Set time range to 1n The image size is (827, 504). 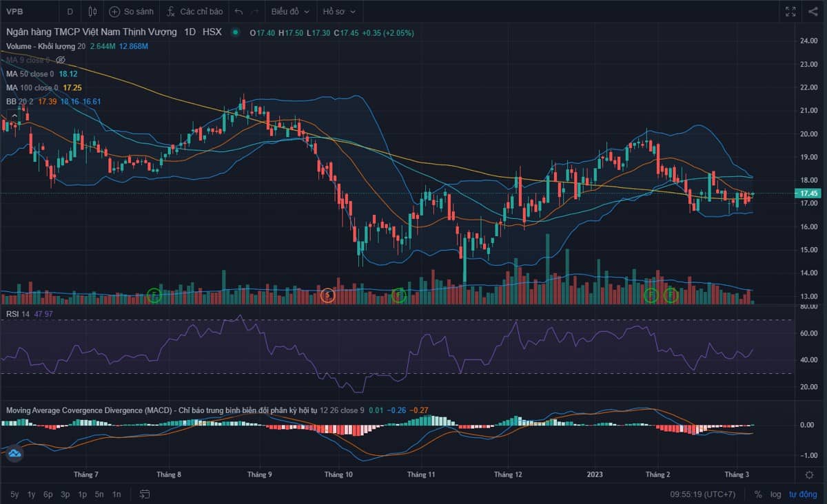click(116, 494)
